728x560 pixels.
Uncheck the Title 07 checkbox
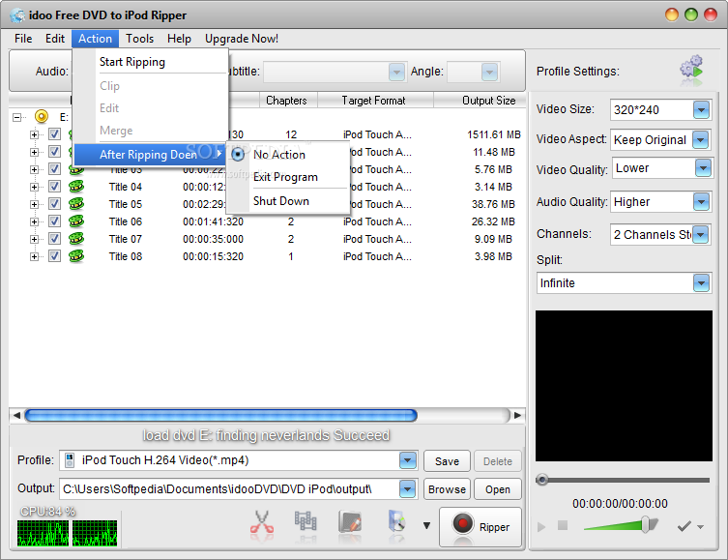[54, 239]
